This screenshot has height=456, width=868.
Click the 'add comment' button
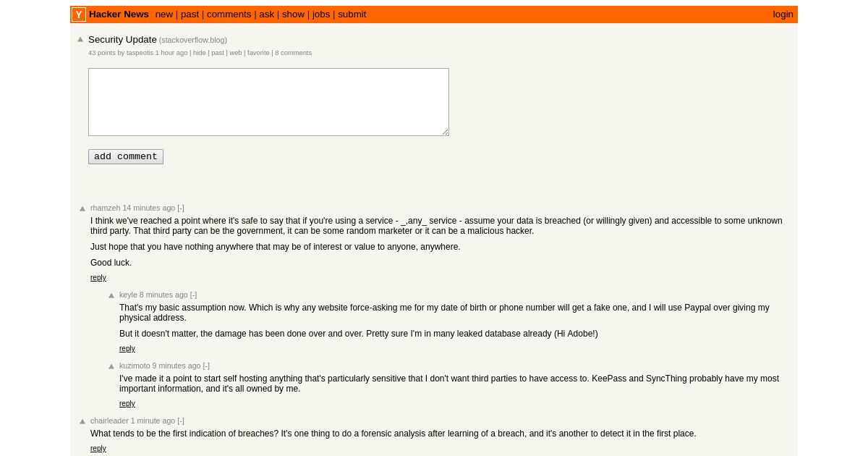point(126,156)
